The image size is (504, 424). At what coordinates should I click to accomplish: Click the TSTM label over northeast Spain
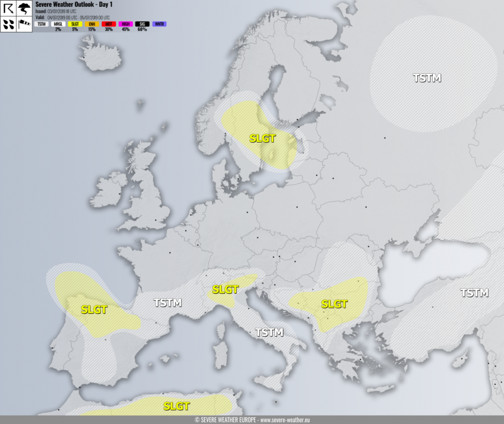(x=168, y=303)
